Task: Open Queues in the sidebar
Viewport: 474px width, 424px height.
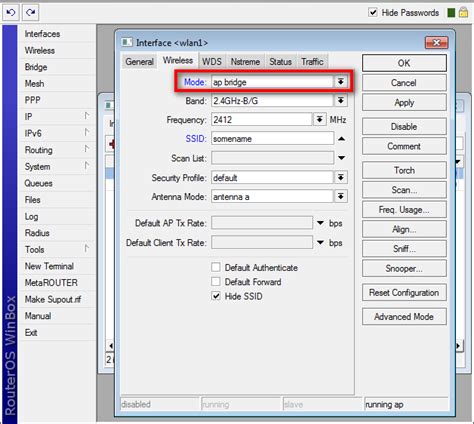Action: (38, 183)
